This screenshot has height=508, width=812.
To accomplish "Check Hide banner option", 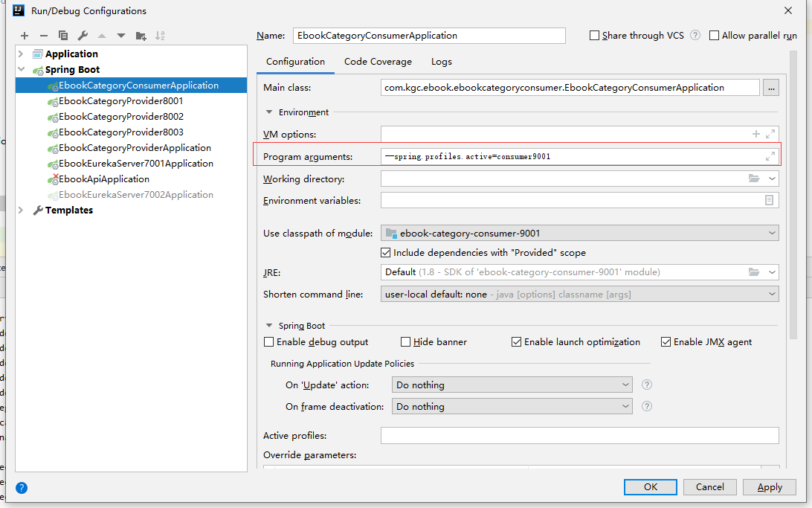I will pos(405,342).
